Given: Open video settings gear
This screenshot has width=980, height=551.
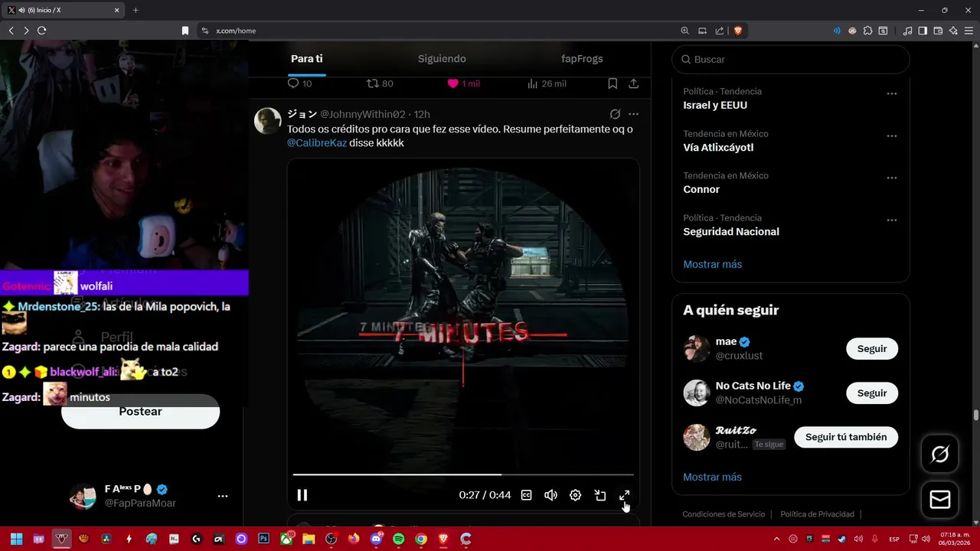Looking at the screenshot, I should pyautogui.click(x=575, y=495).
